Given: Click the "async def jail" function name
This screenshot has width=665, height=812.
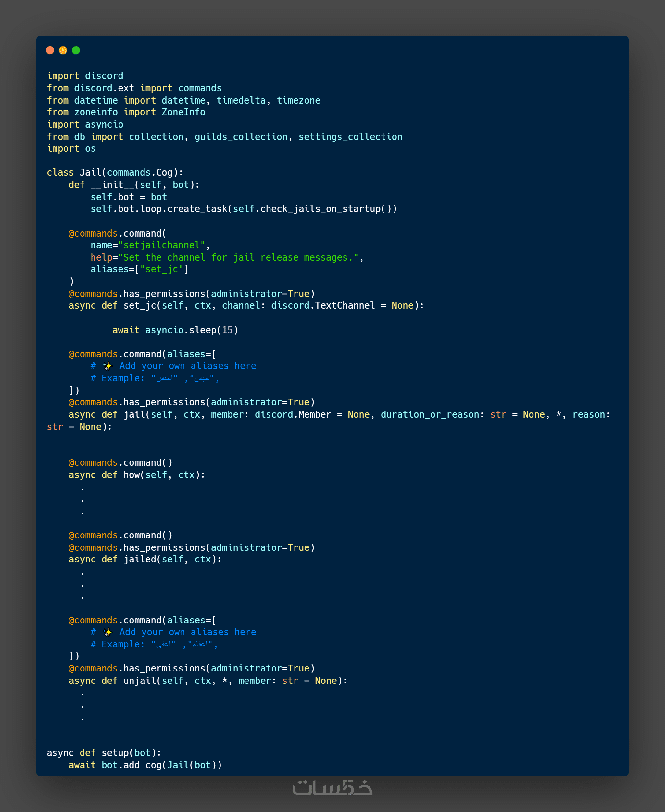Looking at the screenshot, I should (134, 415).
